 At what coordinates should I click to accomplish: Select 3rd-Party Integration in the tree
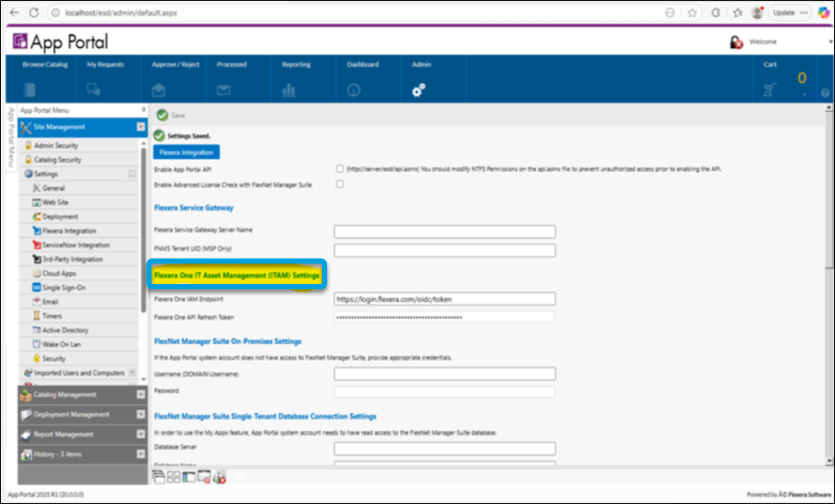pyautogui.click(x=73, y=259)
